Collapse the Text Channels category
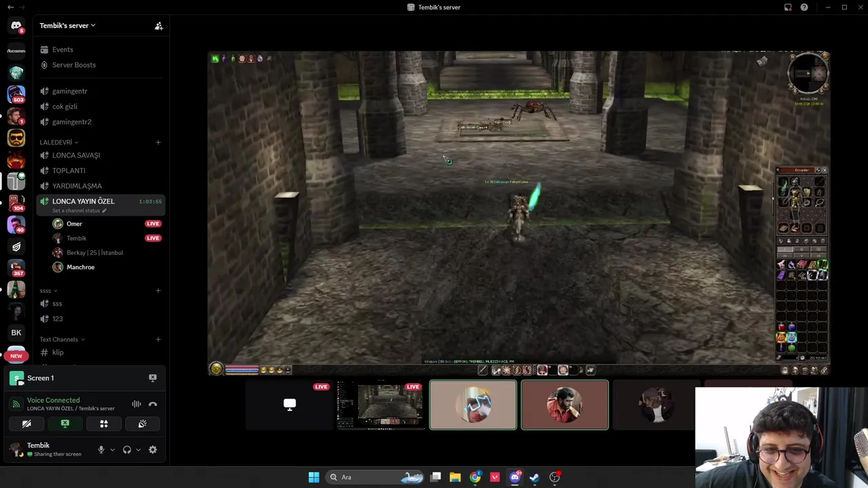The width and height of the screenshot is (868, 488). (62, 340)
